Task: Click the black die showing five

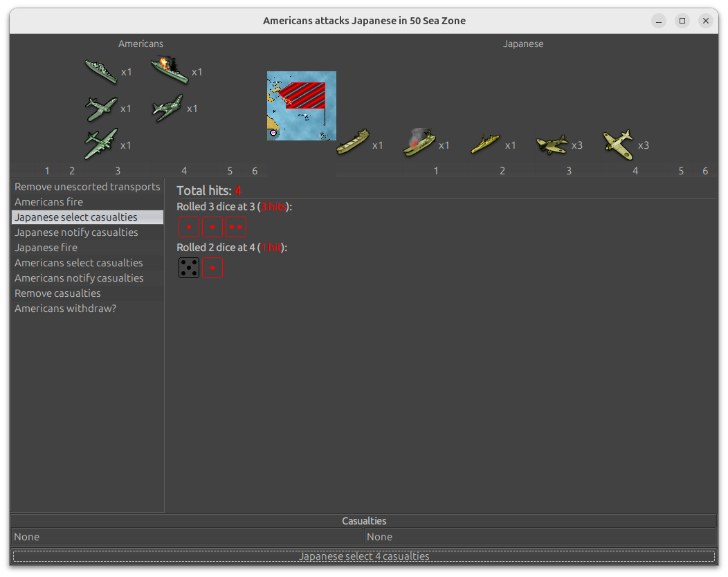Action: (x=189, y=268)
